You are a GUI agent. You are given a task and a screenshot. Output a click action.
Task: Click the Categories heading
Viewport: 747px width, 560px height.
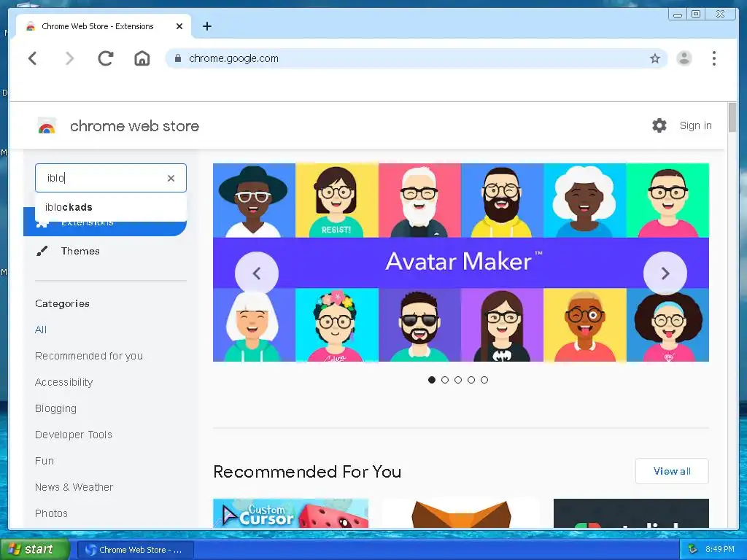click(62, 303)
